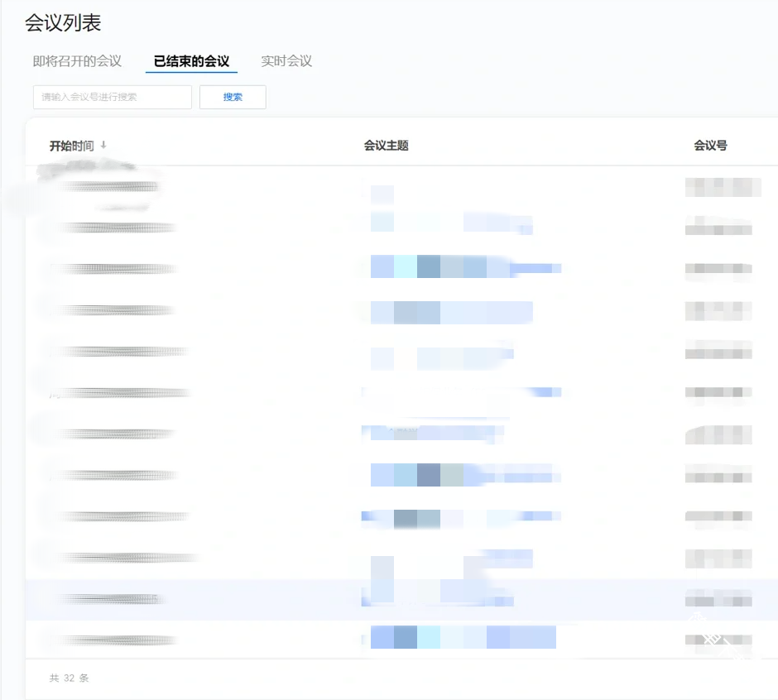Click the 搜索 button
778x700 pixels.
(x=233, y=97)
